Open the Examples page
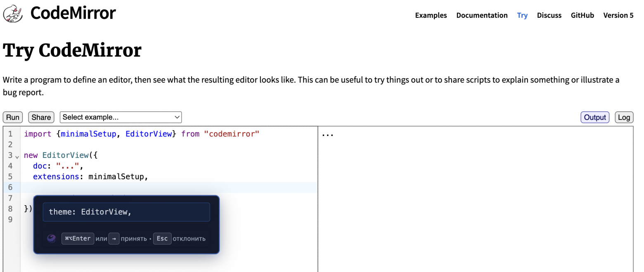This screenshot has height=272, width=644. click(431, 15)
